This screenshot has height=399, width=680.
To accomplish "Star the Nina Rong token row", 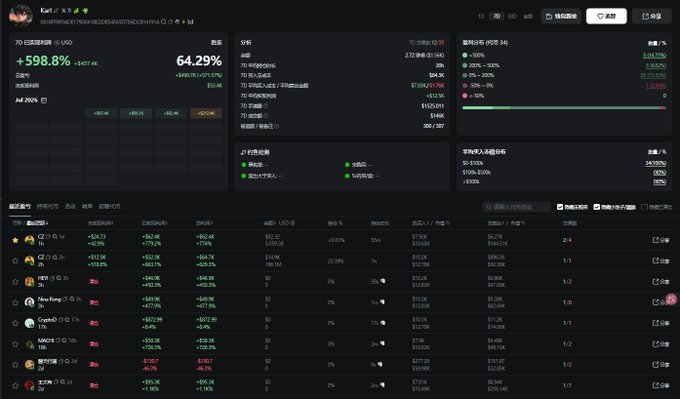I will (x=15, y=302).
